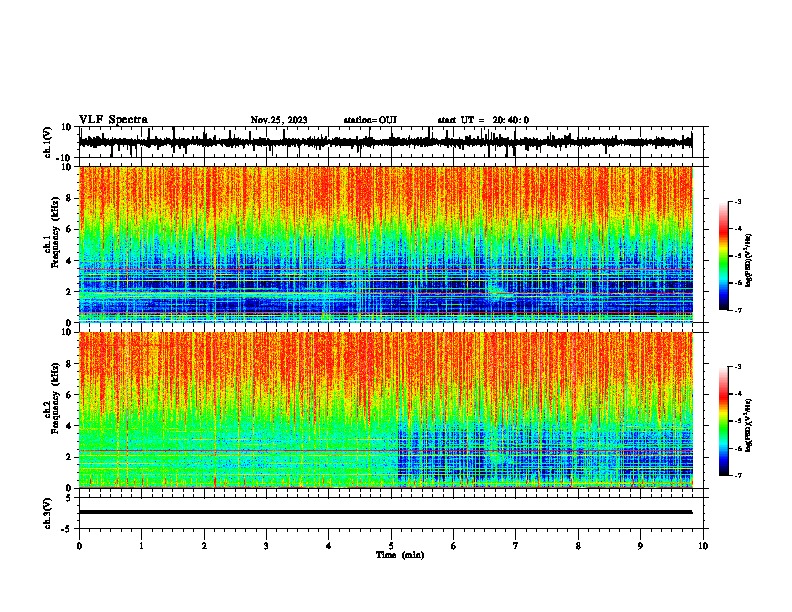Click the '5' tick on ch.3(V) axis
792x612 pixels.
(69, 498)
